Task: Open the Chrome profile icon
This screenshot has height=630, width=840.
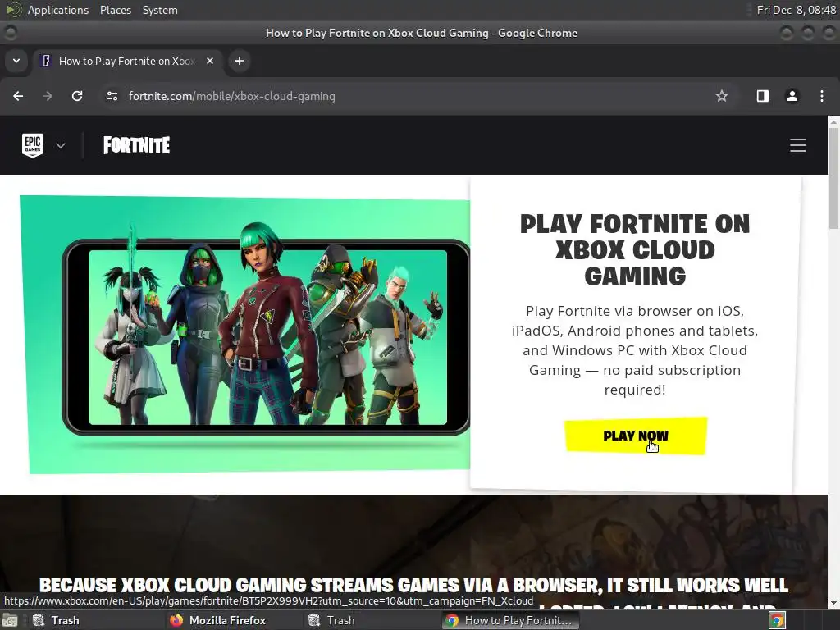Action: click(x=792, y=96)
